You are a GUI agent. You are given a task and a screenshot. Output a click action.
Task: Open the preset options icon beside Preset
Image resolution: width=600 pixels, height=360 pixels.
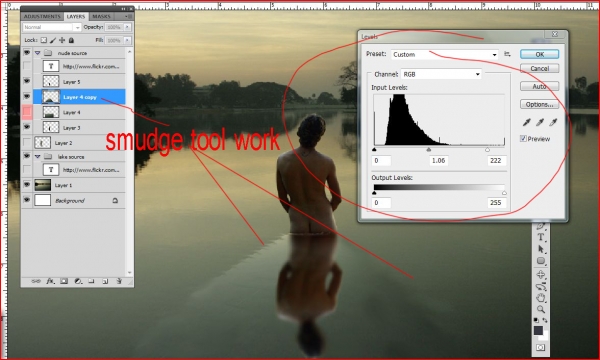click(507, 54)
